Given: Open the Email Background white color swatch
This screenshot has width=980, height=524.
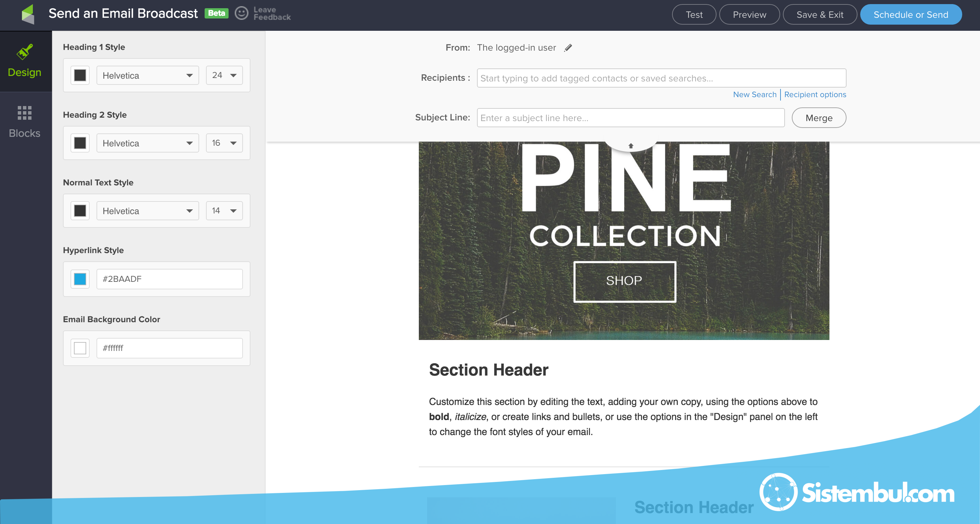Looking at the screenshot, I should [x=80, y=348].
